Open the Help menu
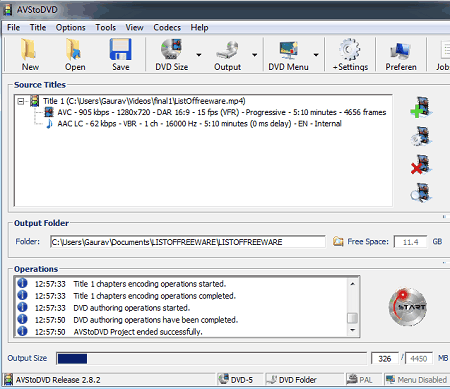Image resolution: width=450 pixels, height=389 pixels. click(x=199, y=27)
